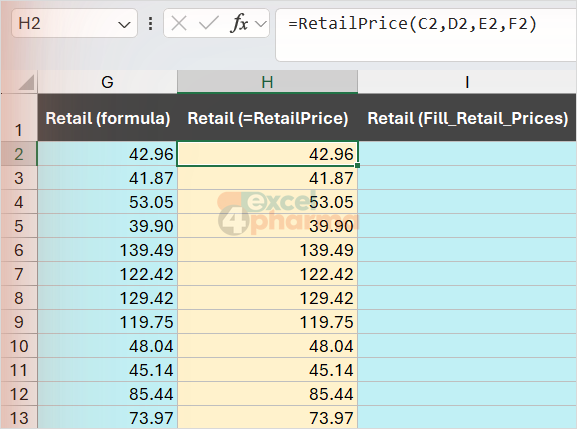Click the Enter checkmark formula button

tap(209, 24)
